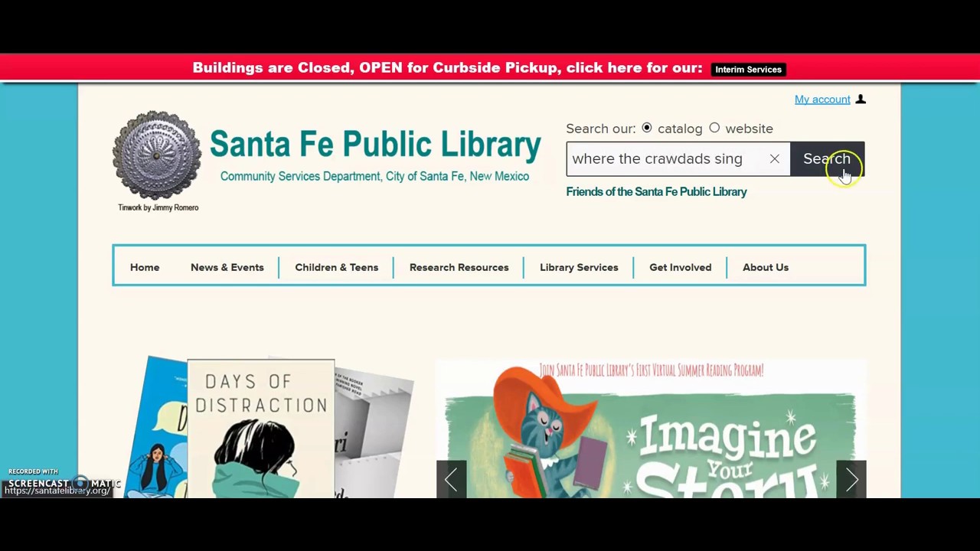Image resolution: width=980 pixels, height=551 pixels.
Task: Open the Interim Services button
Action: click(748, 70)
